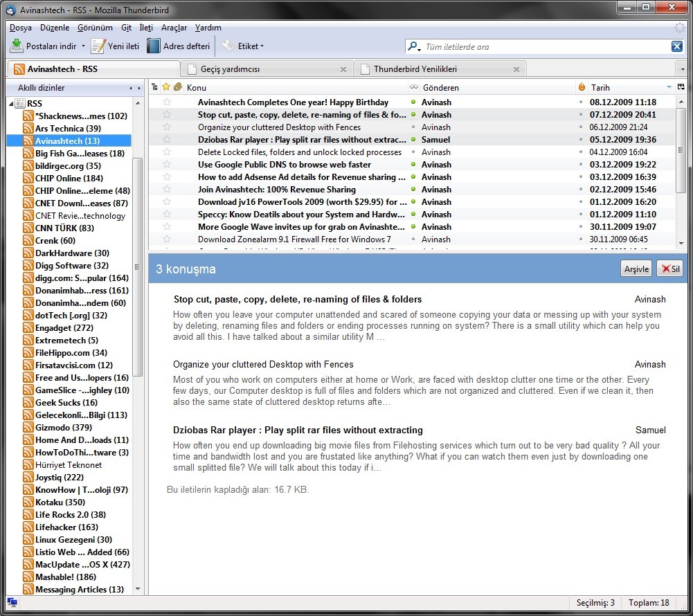Image resolution: width=693 pixels, height=616 pixels.
Task: Open the Adres defteri address book
Action: [x=178, y=46]
